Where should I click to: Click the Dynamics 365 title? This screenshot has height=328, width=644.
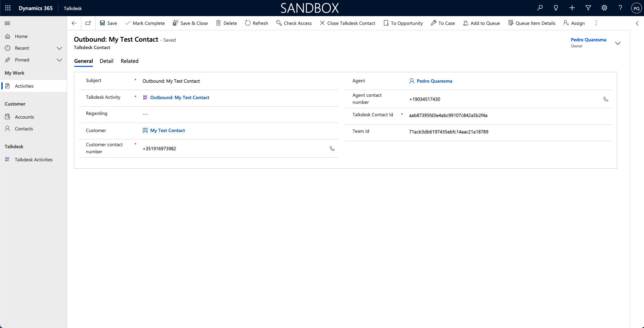pyautogui.click(x=36, y=8)
